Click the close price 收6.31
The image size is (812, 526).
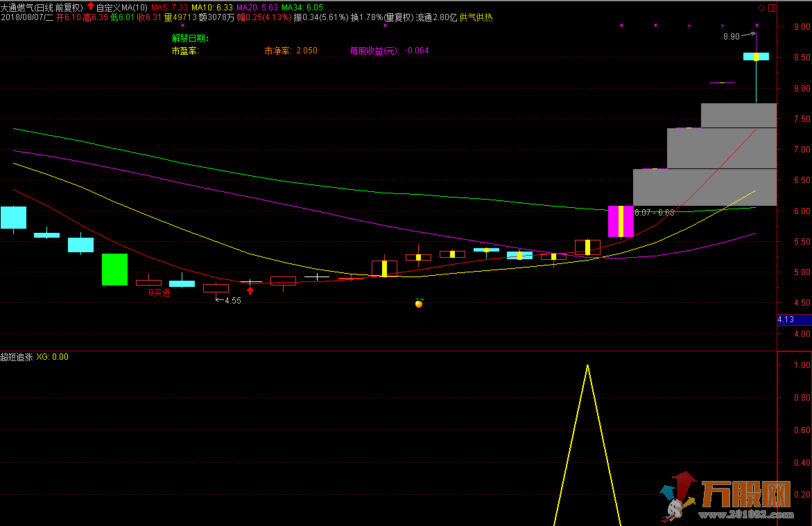tap(149, 17)
